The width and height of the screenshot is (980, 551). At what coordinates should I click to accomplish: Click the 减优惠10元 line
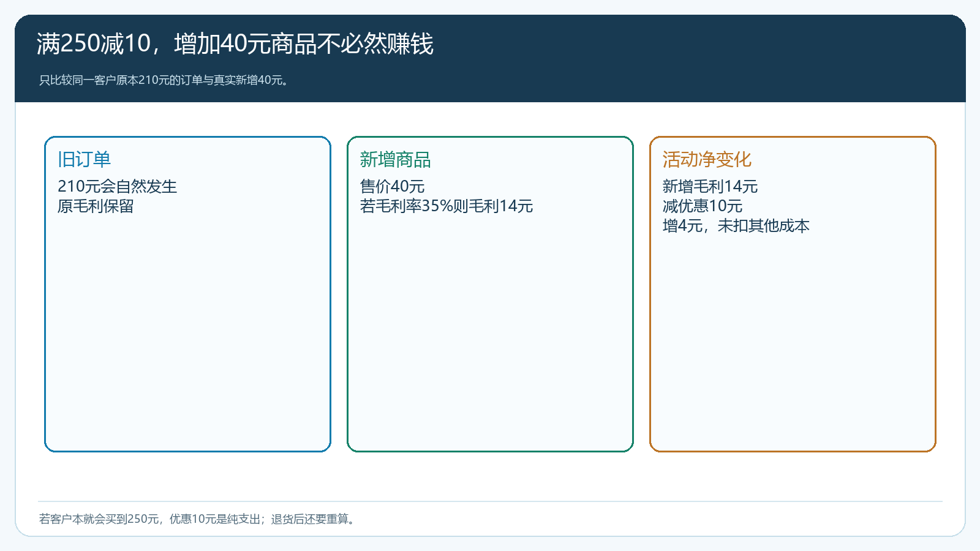[x=703, y=206]
